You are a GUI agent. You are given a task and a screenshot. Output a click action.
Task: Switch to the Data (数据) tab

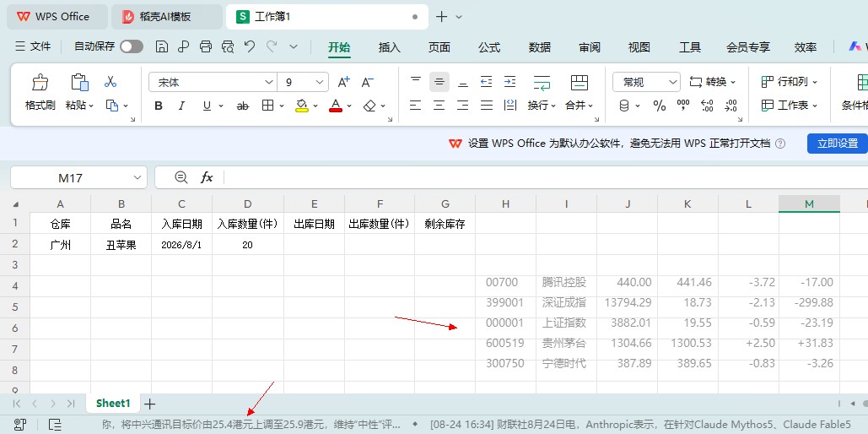coord(539,47)
